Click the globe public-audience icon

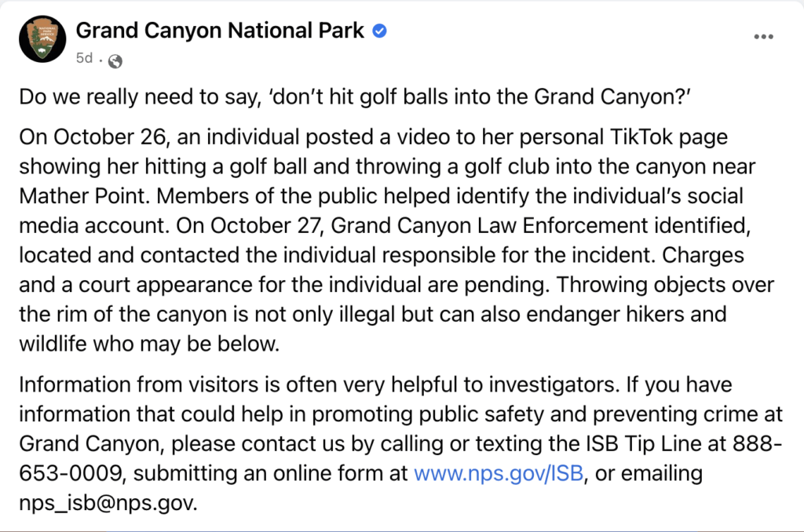115,60
